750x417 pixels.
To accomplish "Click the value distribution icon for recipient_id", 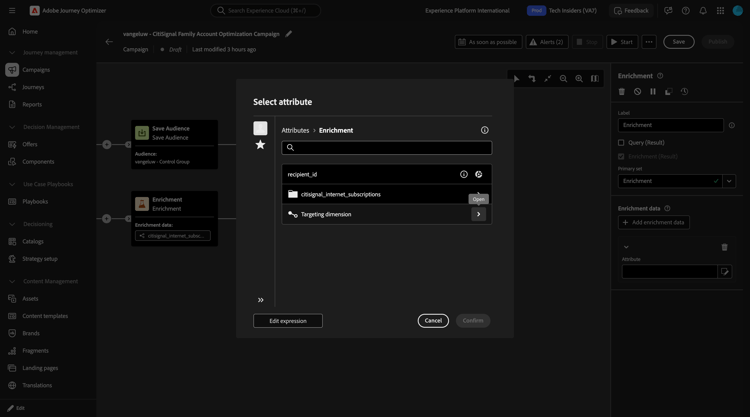I will pyautogui.click(x=478, y=174).
